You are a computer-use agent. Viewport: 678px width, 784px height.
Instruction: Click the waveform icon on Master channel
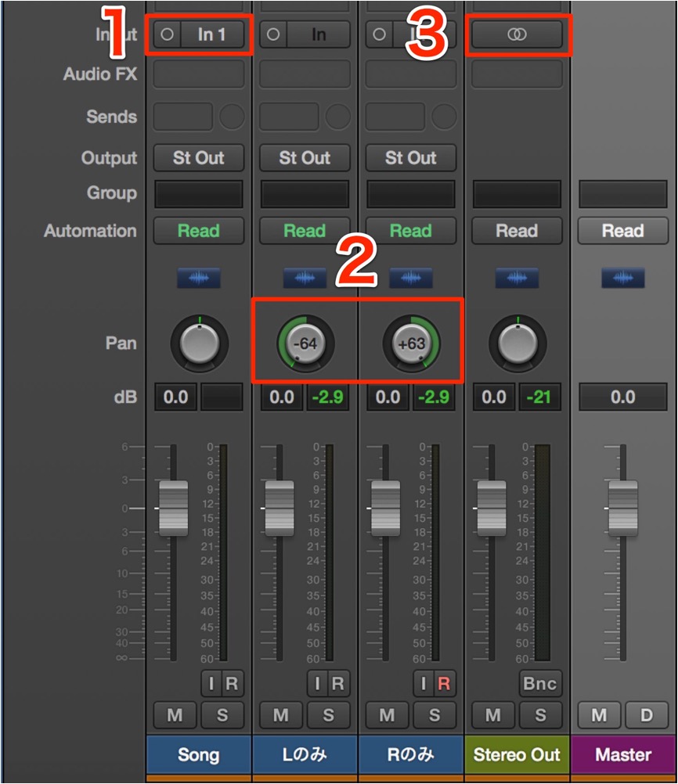(x=623, y=278)
